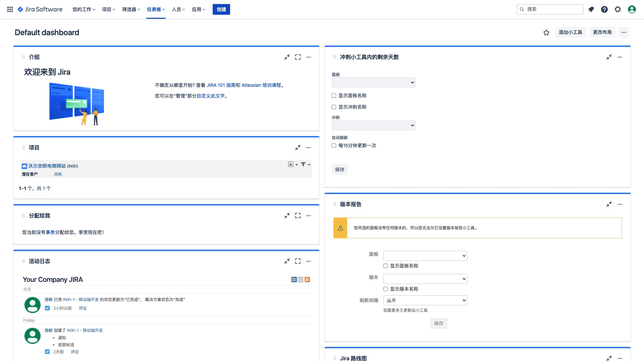
Task: Open the app switcher grid icon
Action: pyautogui.click(x=10, y=9)
